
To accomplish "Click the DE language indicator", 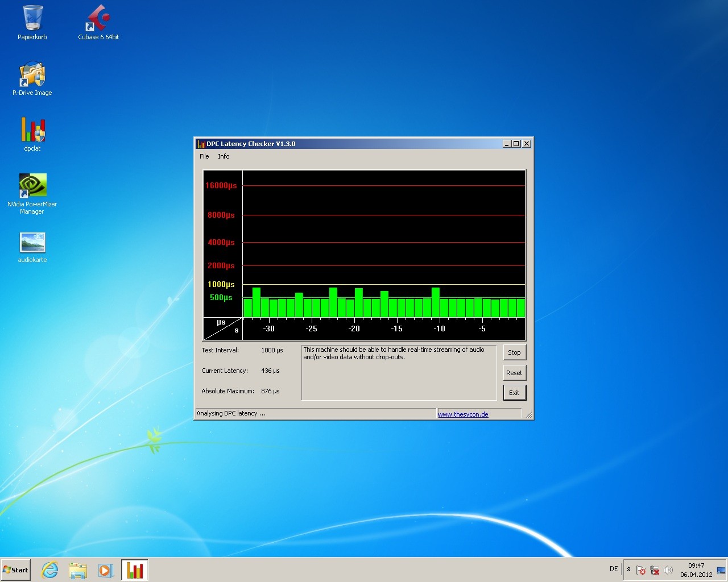I will 614,569.
